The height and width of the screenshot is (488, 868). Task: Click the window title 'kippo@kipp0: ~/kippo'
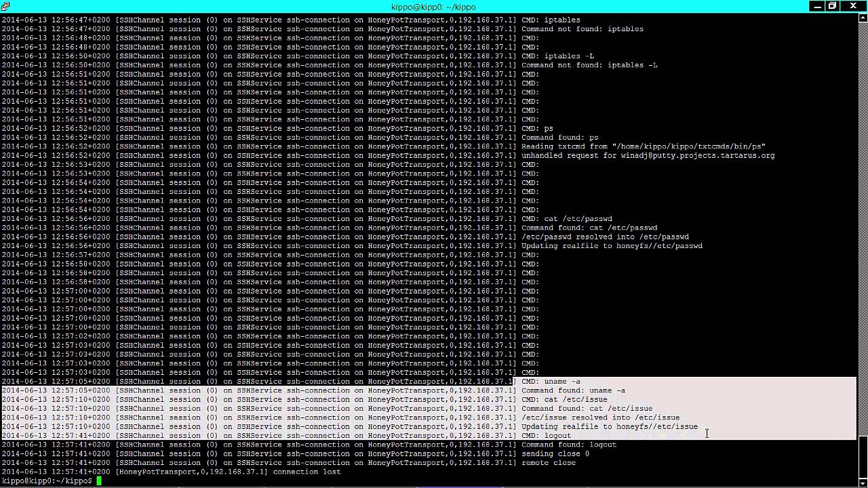tap(433, 7)
